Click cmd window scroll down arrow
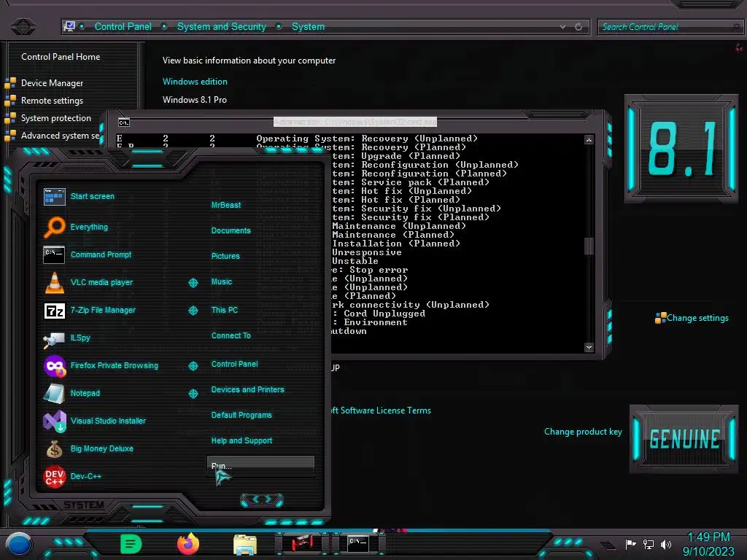 tap(589, 347)
